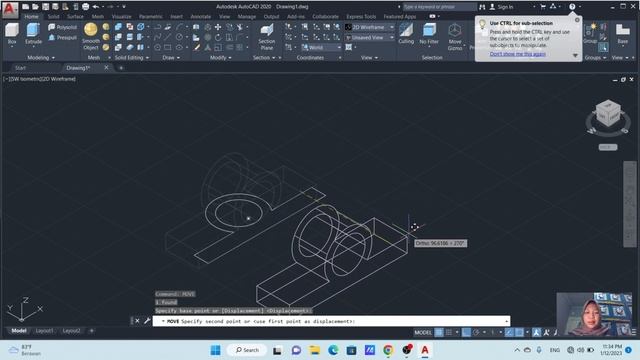Toggle polar tracking in the status bar
The height and width of the screenshot is (360, 640).
click(x=476, y=332)
